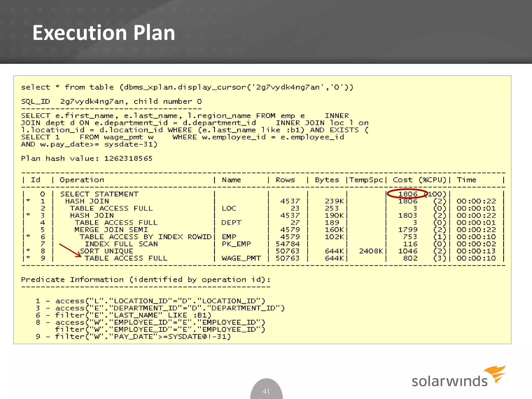Viewport: 532px width, 399px height.
Task: Click the 'TempSpc' column header
Action: coord(366,180)
